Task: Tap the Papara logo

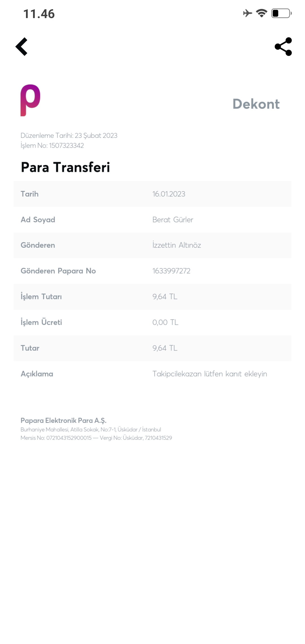Action: [x=30, y=100]
